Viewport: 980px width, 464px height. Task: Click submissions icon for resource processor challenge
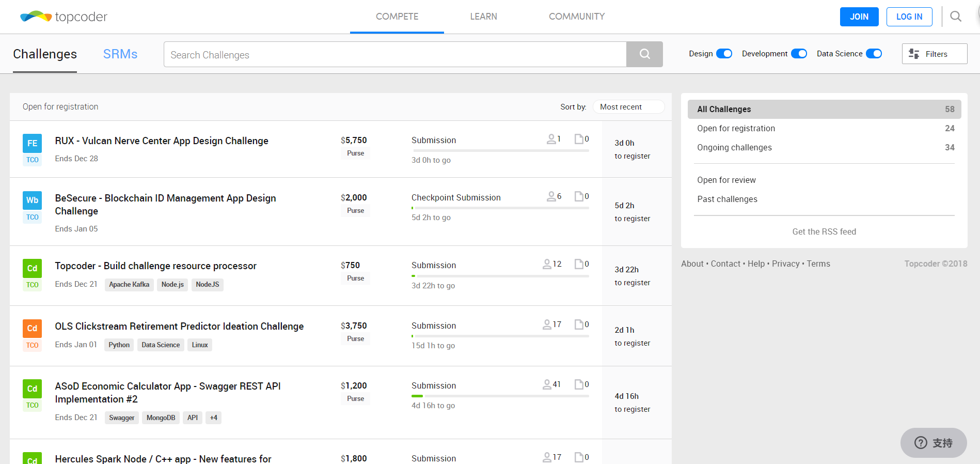click(579, 264)
